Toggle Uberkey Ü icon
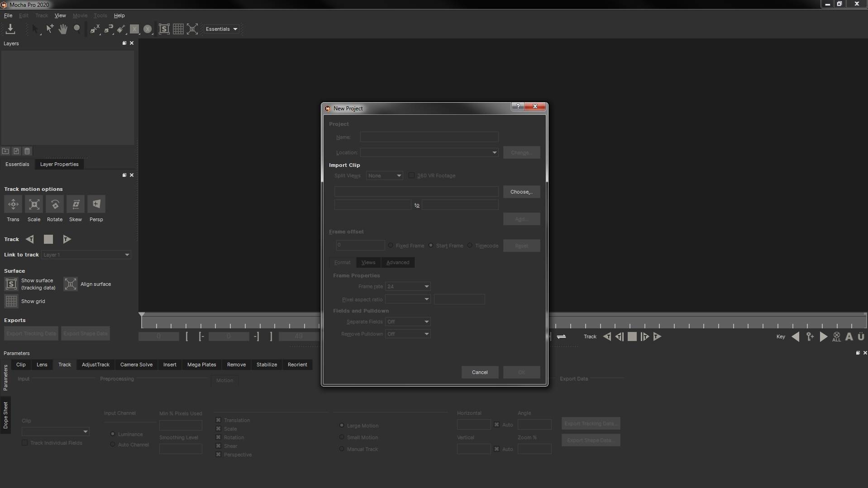The width and height of the screenshot is (868, 488). [861, 336]
